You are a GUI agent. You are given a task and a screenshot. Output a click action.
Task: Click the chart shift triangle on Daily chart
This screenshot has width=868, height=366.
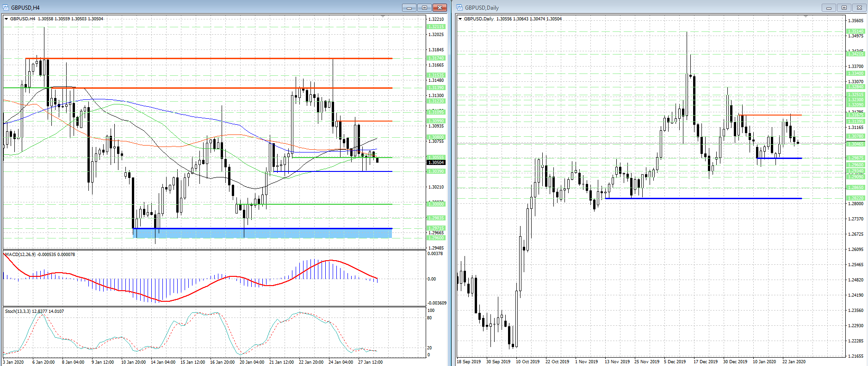[x=806, y=17]
